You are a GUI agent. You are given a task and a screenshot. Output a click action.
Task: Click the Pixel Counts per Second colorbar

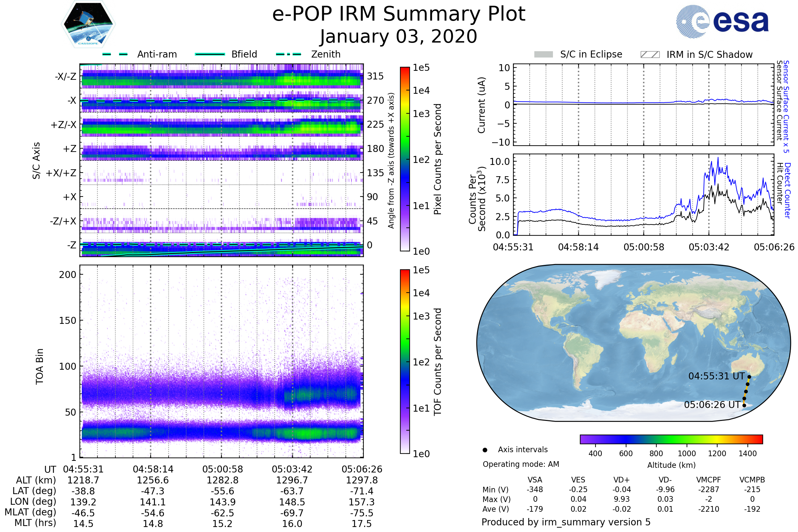point(405,159)
